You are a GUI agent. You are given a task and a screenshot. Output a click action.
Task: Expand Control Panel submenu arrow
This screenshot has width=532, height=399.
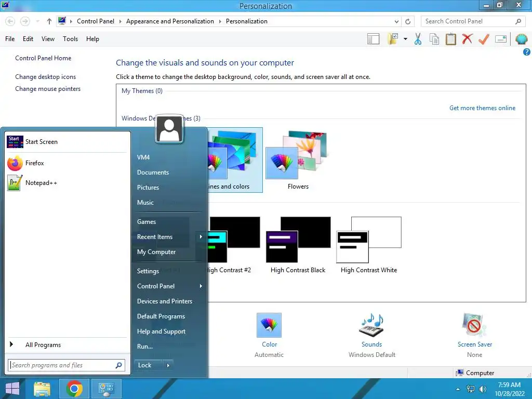pyautogui.click(x=201, y=286)
